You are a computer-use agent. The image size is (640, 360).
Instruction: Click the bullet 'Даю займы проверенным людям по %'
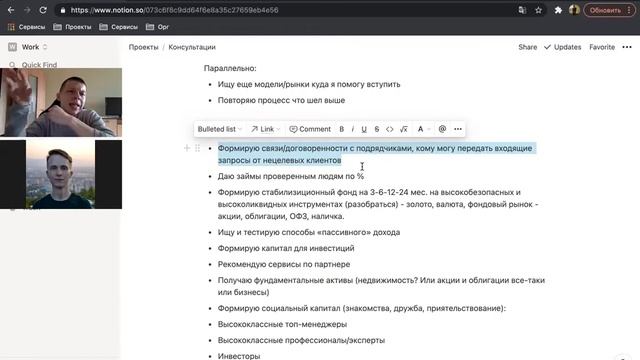291,176
